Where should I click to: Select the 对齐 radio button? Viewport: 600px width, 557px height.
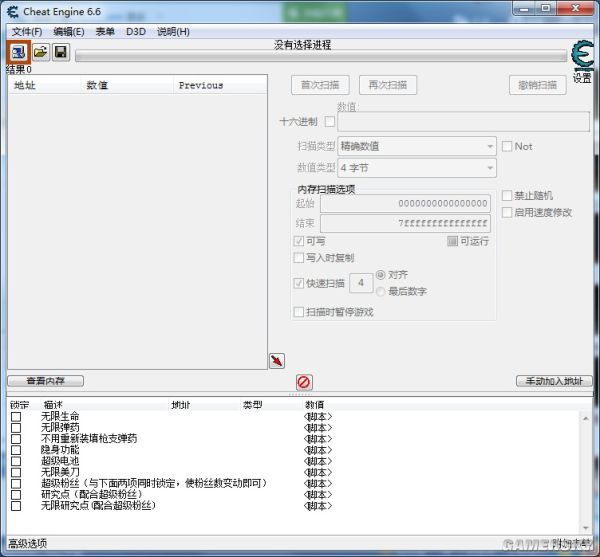click(380, 275)
